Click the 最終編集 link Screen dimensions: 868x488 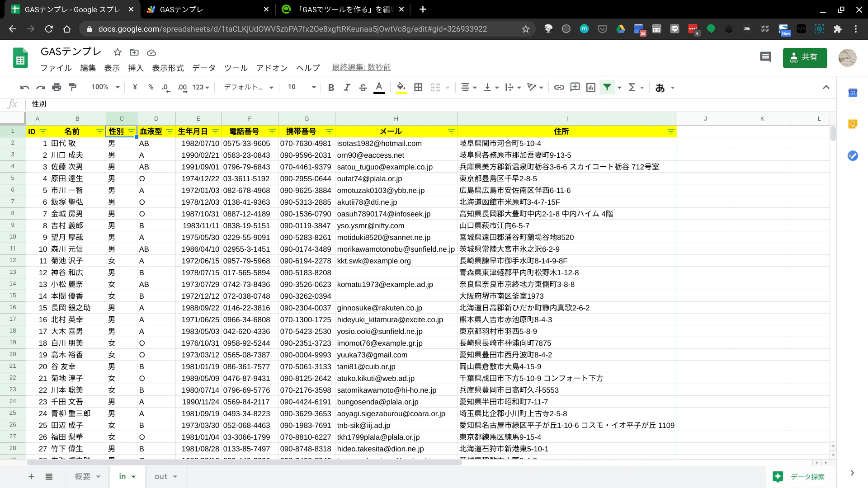point(361,67)
